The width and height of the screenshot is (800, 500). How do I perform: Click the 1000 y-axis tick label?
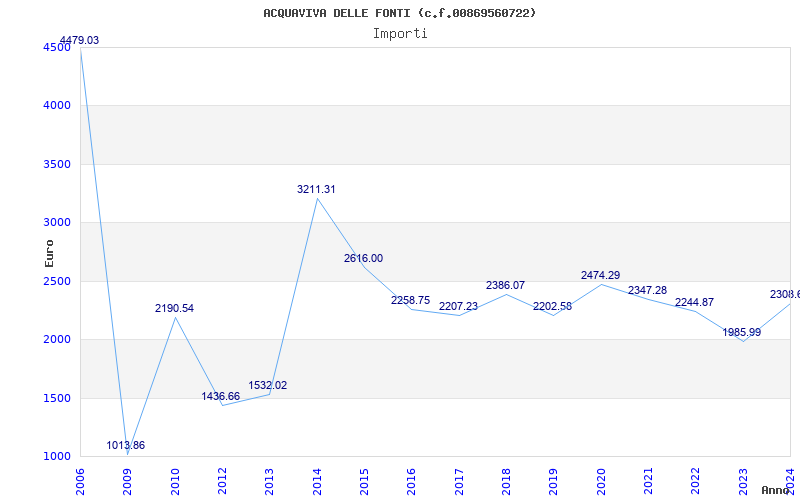(x=57, y=456)
